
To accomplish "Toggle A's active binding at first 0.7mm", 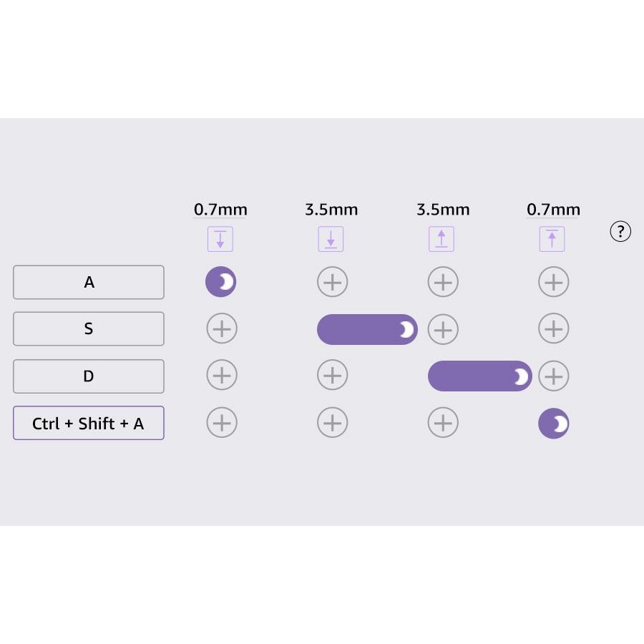I will tap(221, 283).
